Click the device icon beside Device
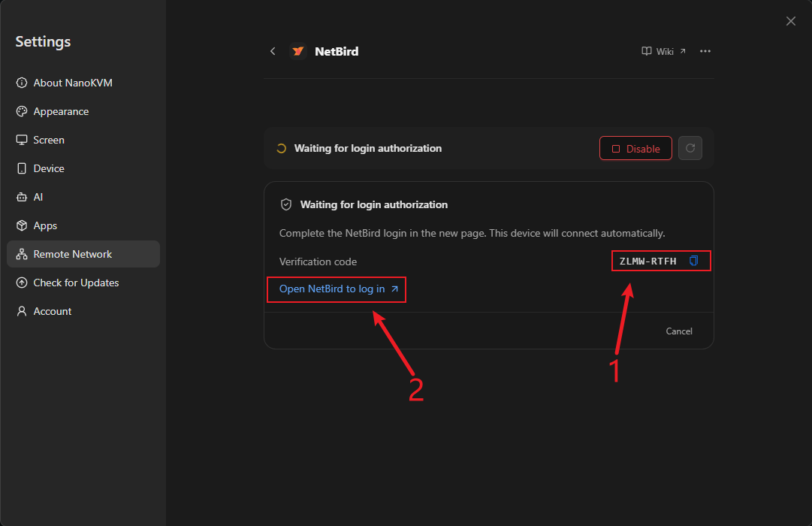812x526 pixels. pos(22,168)
